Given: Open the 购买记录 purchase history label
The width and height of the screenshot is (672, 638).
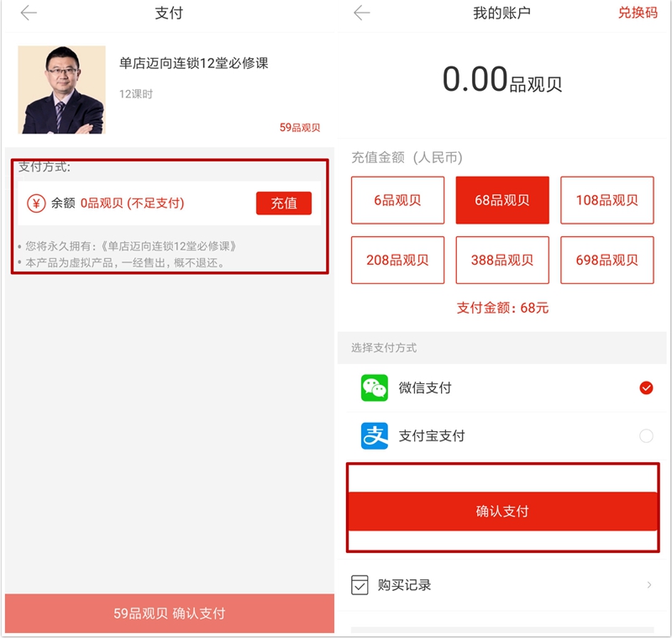Looking at the screenshot, I should pyautogui.click(x=404, y=585).
